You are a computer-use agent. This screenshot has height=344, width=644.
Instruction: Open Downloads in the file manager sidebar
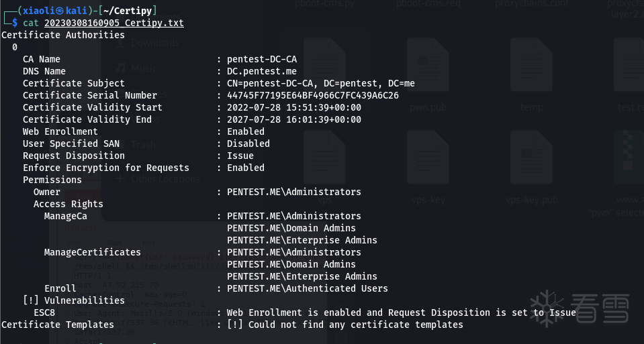tap(154, 43)
